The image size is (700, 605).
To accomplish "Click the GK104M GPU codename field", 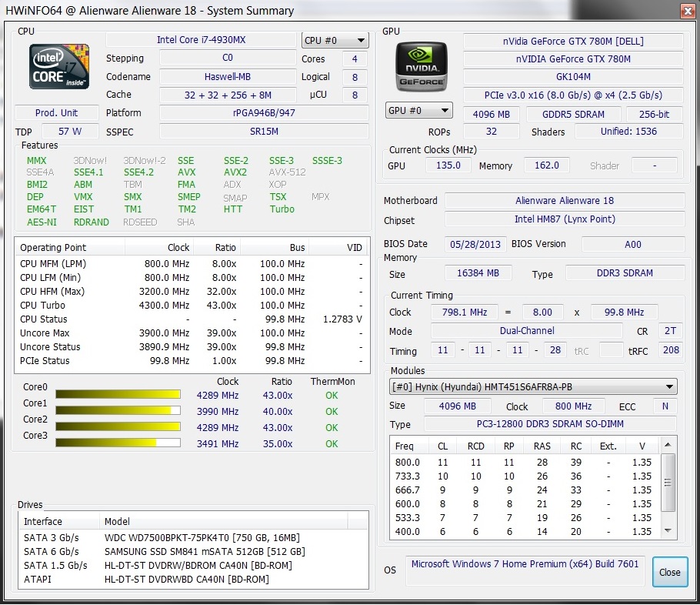I will click(573, 76).
